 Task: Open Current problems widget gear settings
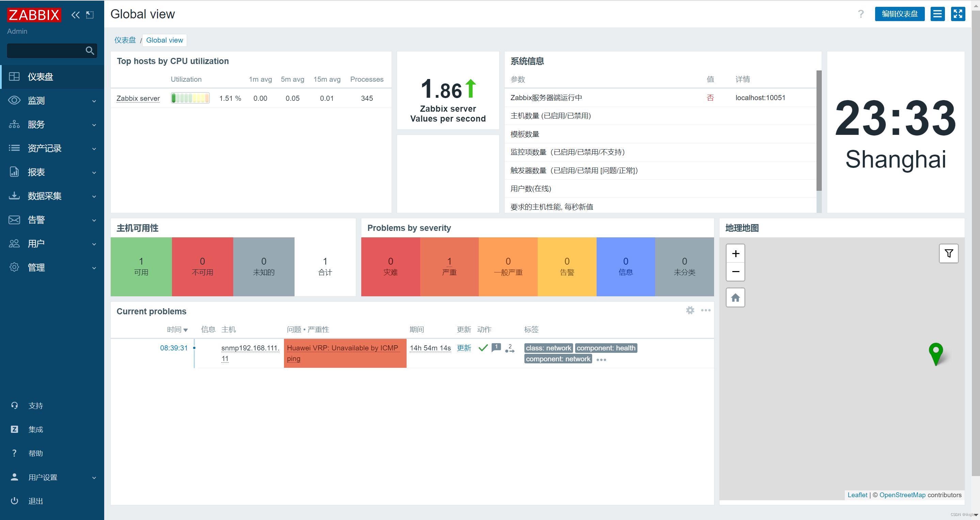click(x=690, y=311)
